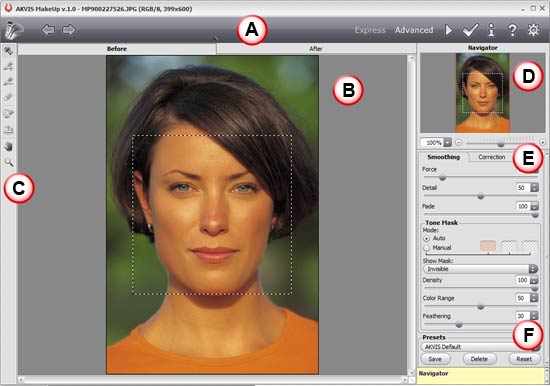Click the undo back arrow

(48, 30)
